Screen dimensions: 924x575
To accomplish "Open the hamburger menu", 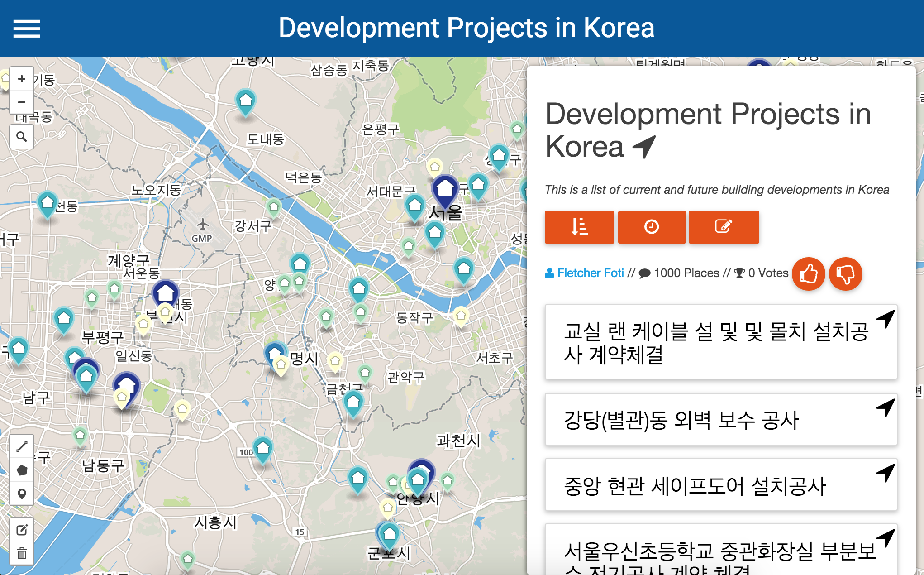I will (27, 29).
